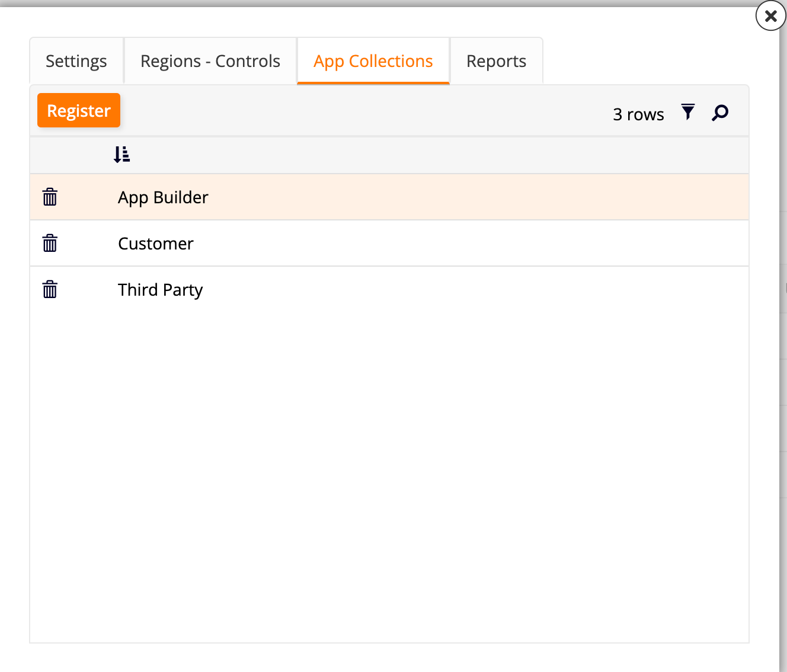
Task: Close the dialog with the X button
Action: tap(770, 16)
